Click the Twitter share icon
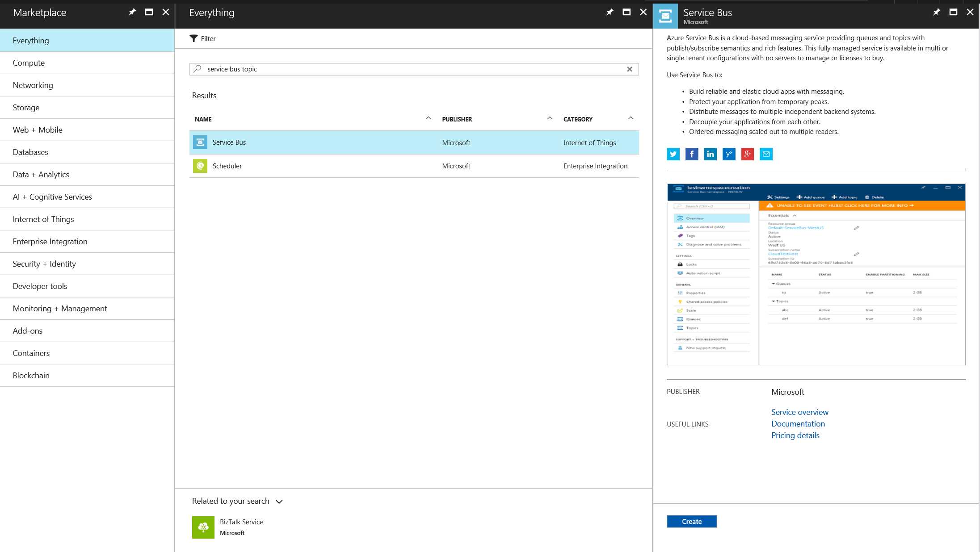Screen dimensions: 980x552 (673, 154)
